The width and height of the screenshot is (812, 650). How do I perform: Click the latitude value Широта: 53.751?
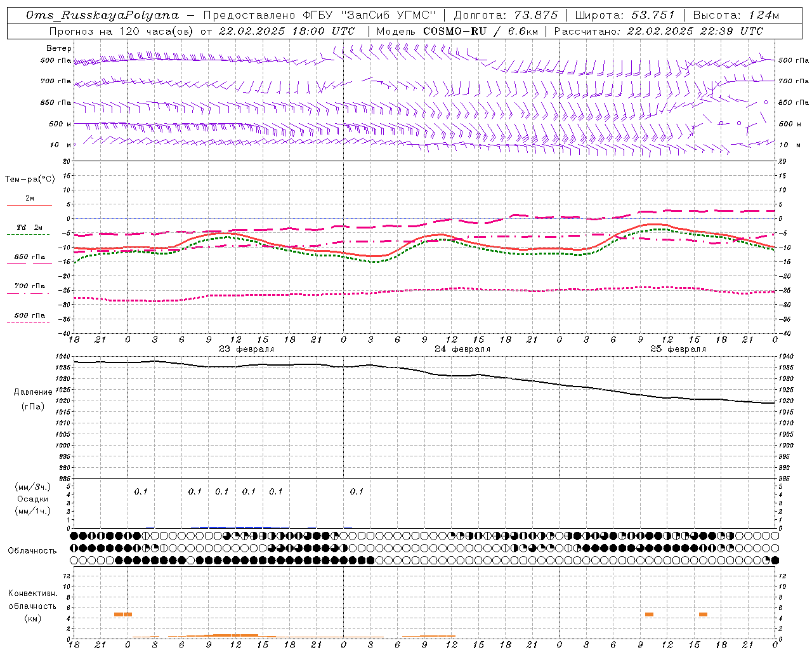(x=625, y=15)
